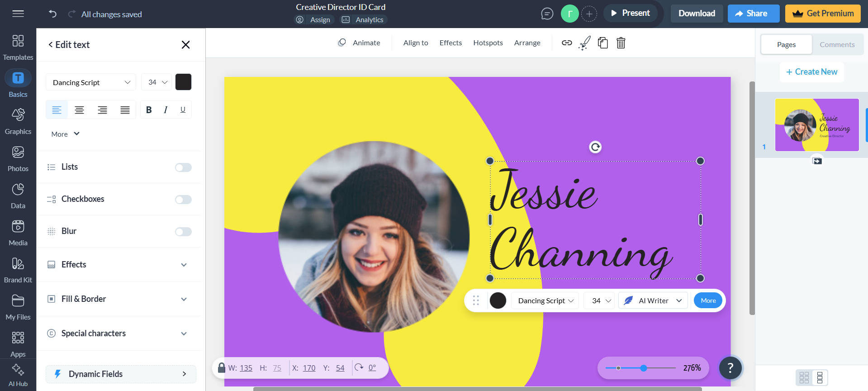
Task: Click the undo arrow icon
Action: pyautogui.click(x=53, y=14)
